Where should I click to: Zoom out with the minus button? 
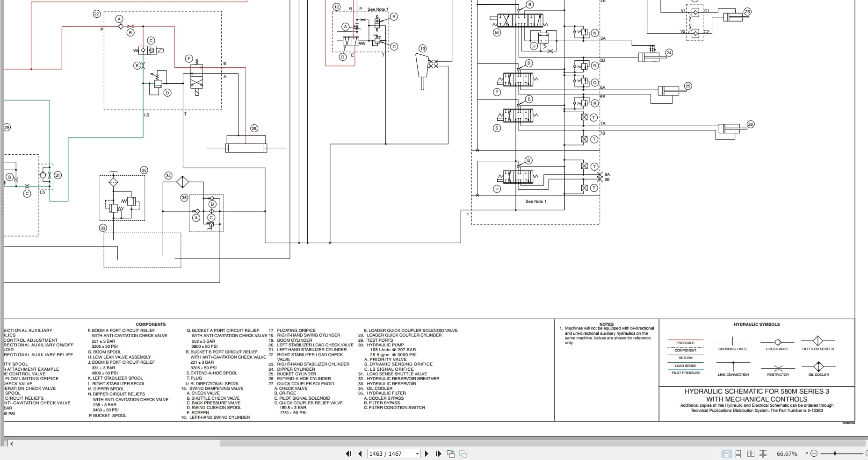tap(814, 453)
